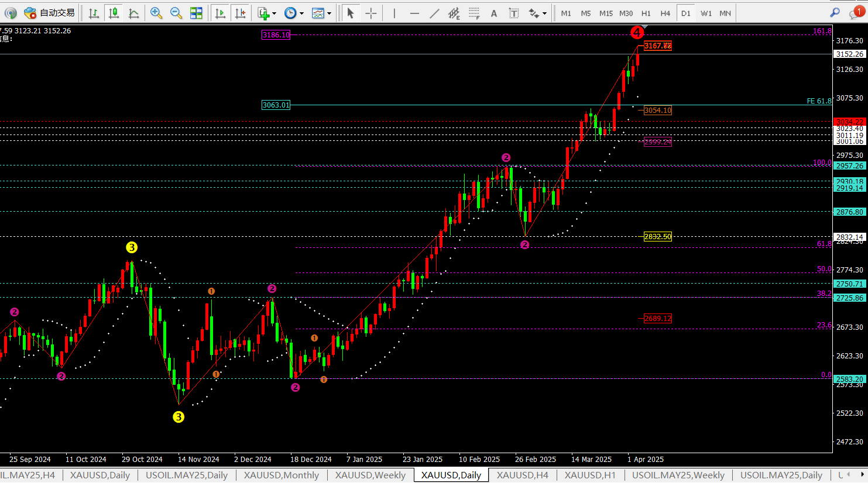Select the 3186.10 price label on chart
868x483 pixels.
276,35
